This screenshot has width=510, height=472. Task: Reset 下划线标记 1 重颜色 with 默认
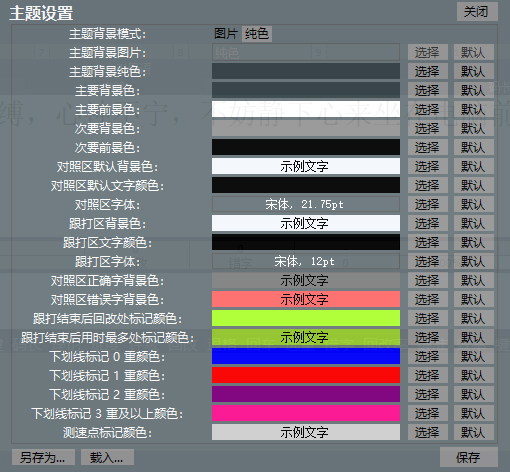pos(474,375)
